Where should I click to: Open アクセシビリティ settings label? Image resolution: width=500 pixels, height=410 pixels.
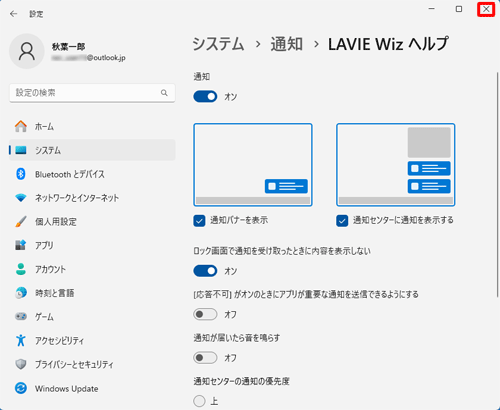click(x=59, y=341)
